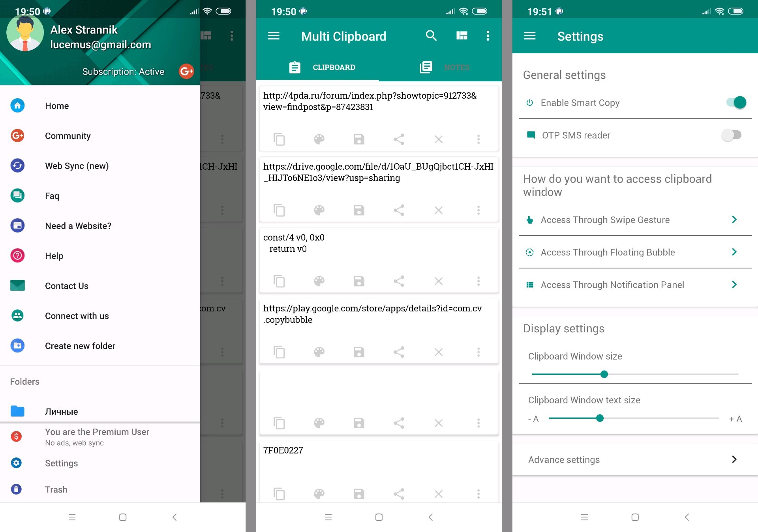This screenshot has height=532, width=758.
Task: Change color of the 7F0E0227 clip
Action: tap(319, 494)
